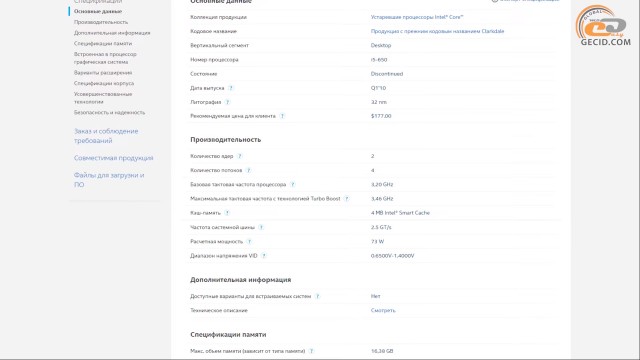This screenshot has height=360, width=640.
Task: Click processor number value i5-650
Action: coord(379,60)
